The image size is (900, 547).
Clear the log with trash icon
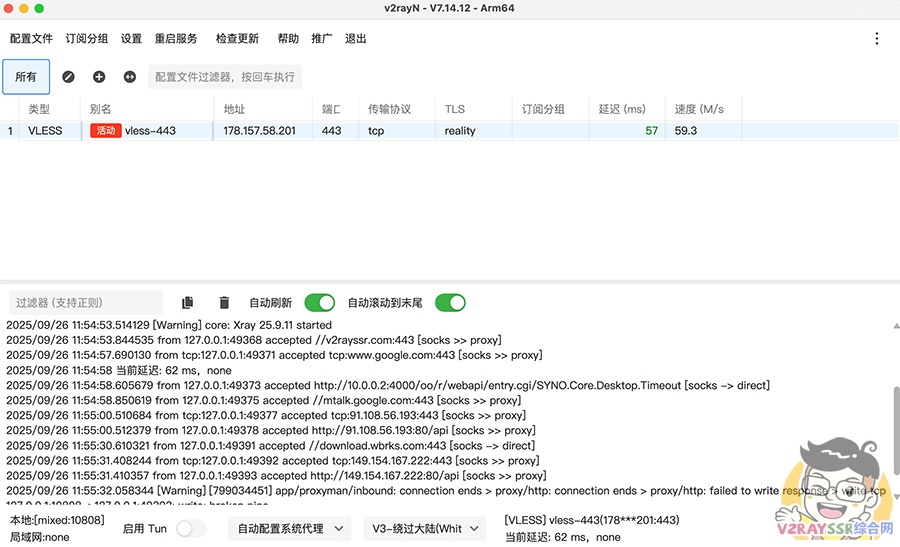[224, 303]
